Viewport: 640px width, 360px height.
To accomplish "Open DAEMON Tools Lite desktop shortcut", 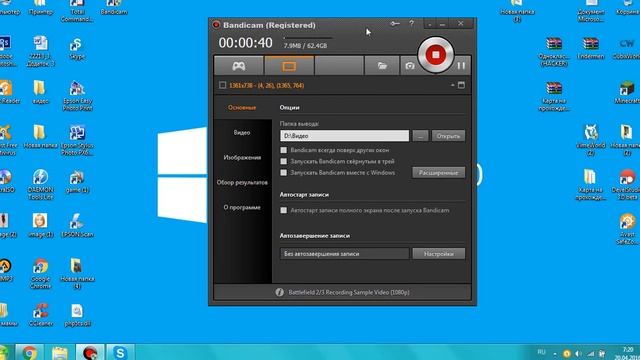I will pyautogui.click(x=40, y=184).
